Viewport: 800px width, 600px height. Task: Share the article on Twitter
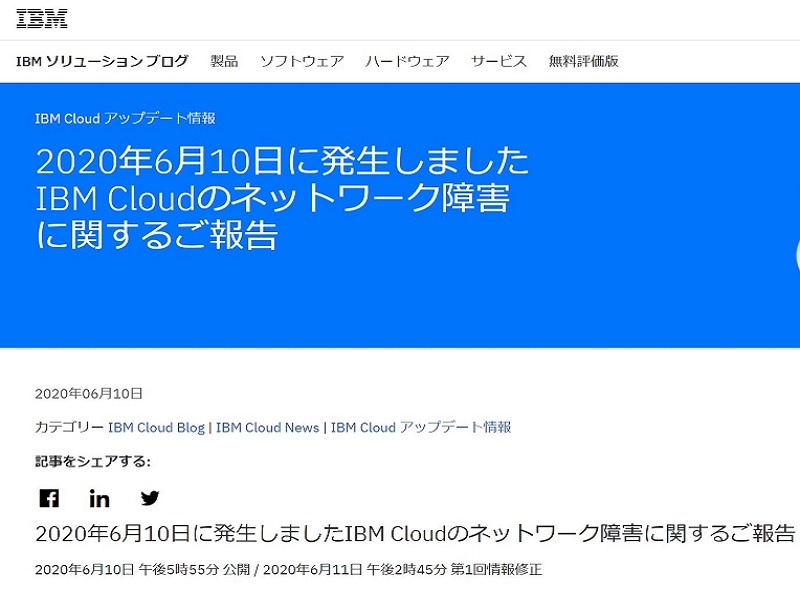pyautogui.click(x=150, y=498)
